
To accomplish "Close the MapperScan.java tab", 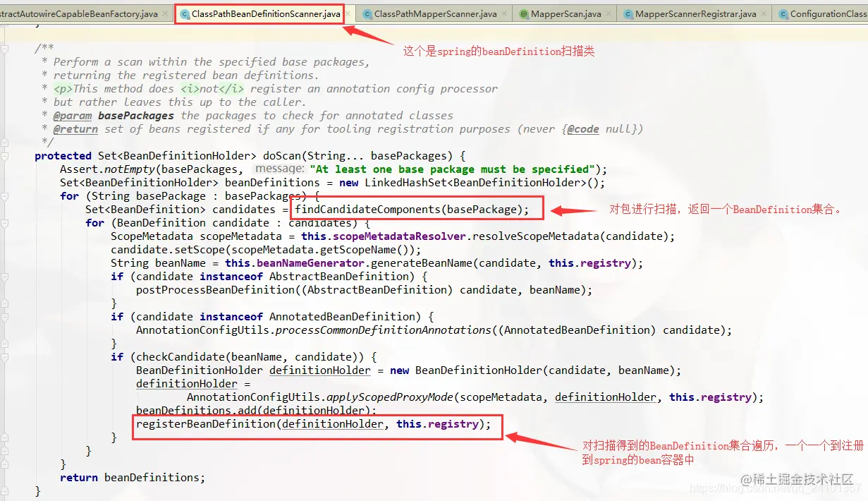I will pos(608,13).
